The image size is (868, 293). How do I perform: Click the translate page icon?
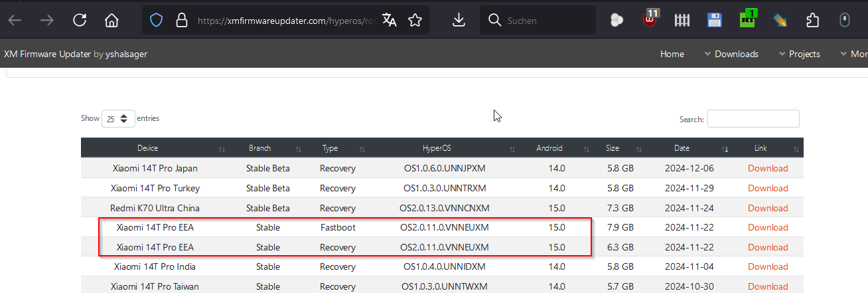[x=390, y=21]
